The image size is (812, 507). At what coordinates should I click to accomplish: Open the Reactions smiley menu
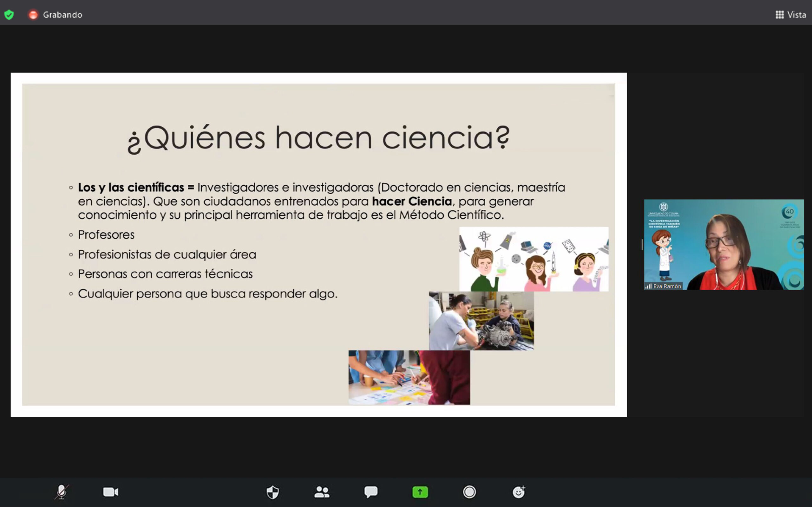(x=518, y=492)
